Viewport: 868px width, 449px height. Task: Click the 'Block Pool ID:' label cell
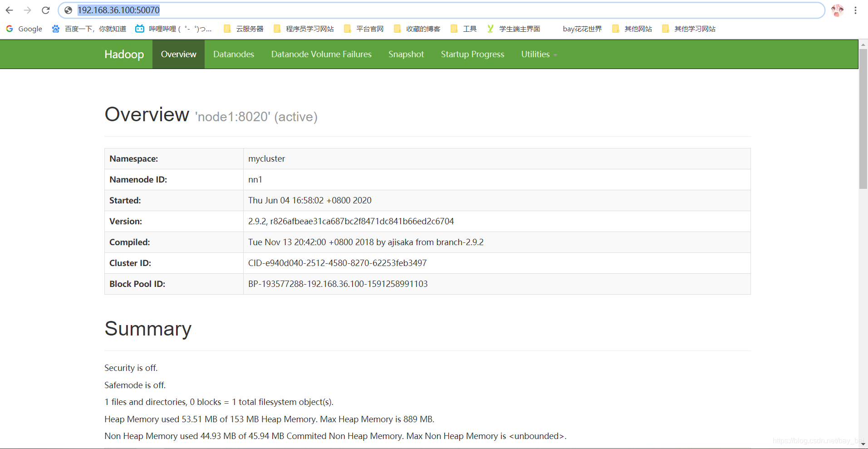pos(174,284)
